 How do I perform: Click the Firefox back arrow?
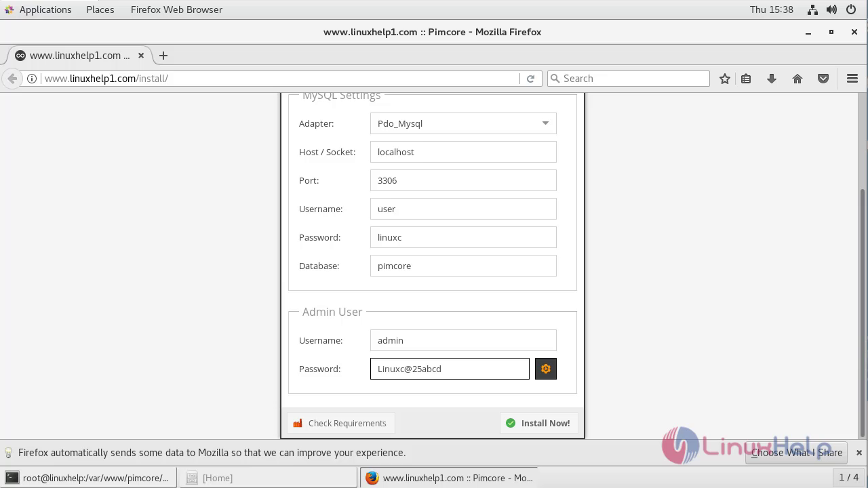12,79
